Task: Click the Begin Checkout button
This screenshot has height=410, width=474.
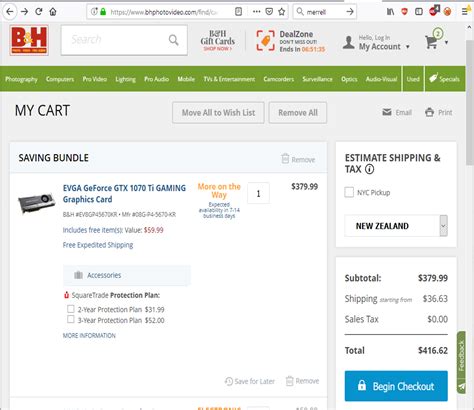Action: coord(396,386)
